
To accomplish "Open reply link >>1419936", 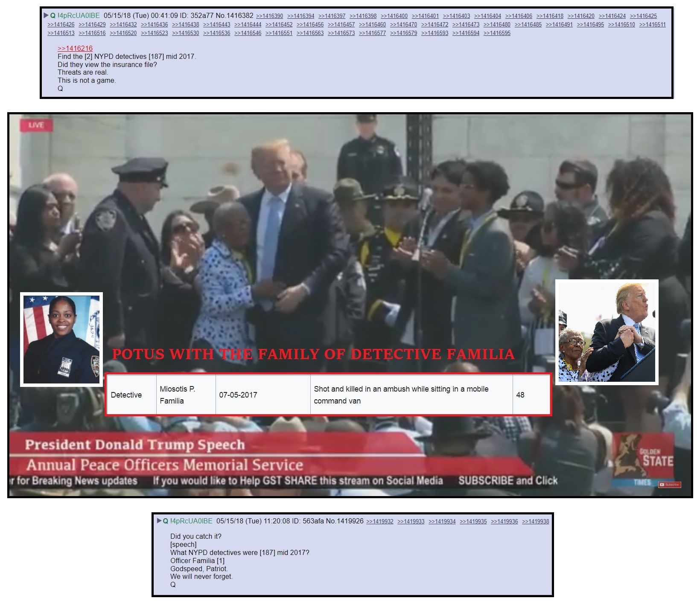I will point(505,521).
